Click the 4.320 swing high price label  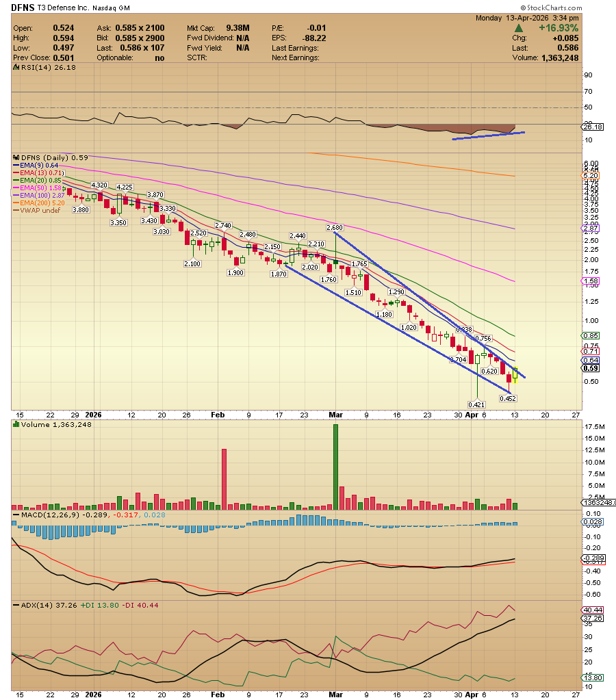[x=99, y=185]
